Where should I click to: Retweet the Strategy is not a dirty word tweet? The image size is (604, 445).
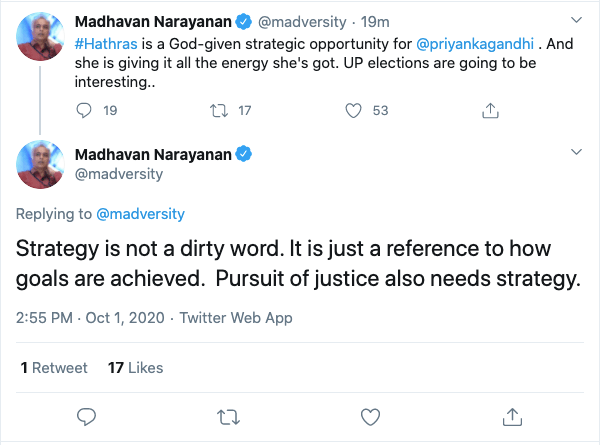[228, 415]
